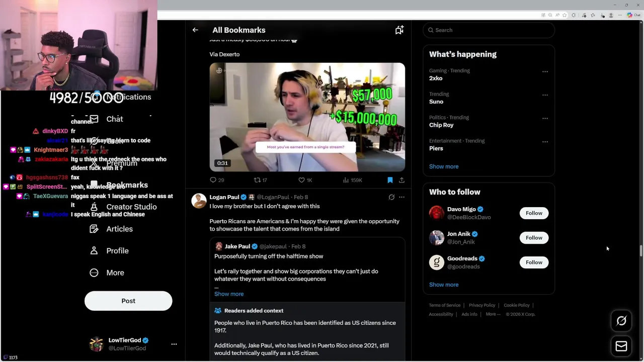Open LowTierGod account menu dots

coord(174,344)
